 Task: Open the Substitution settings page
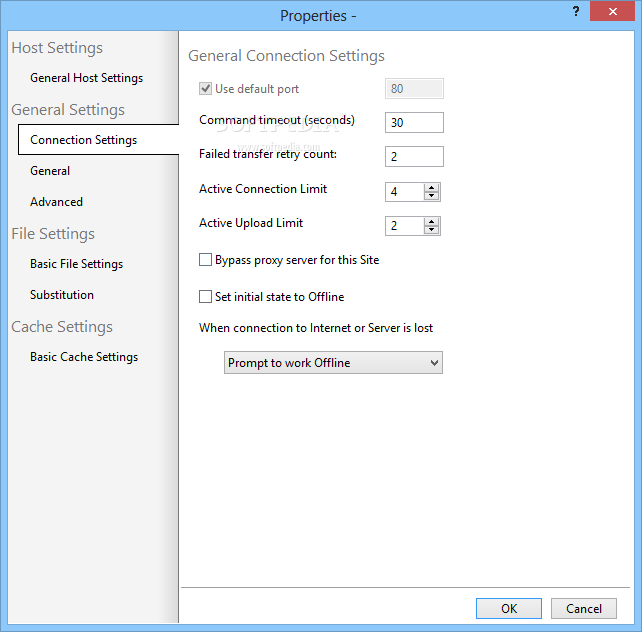pyautogui.click(x=62, y=295)
